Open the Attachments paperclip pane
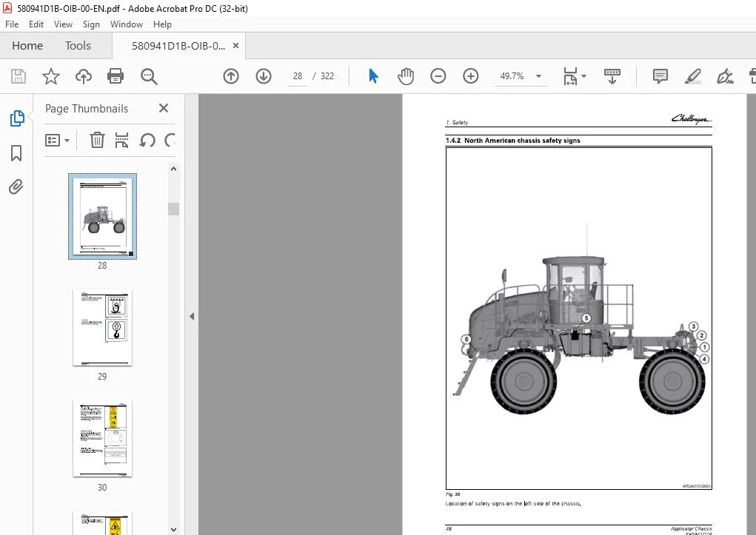Viewport: 756px width, 535px height. [x=16, y=186]
